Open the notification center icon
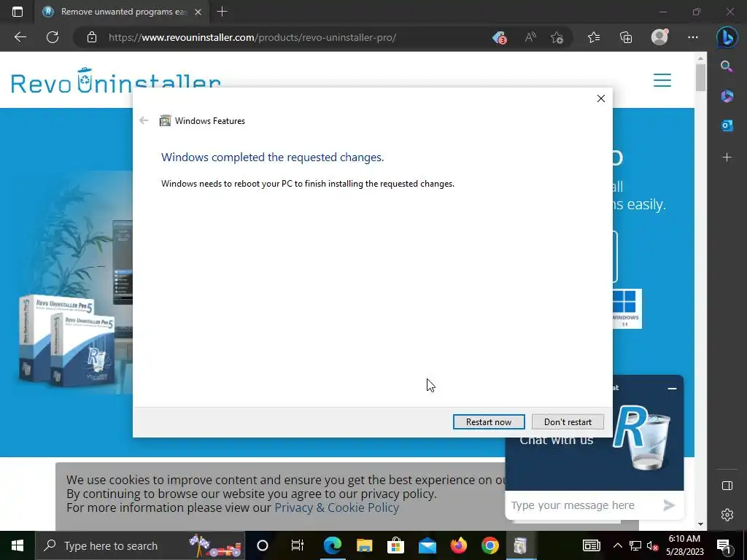The width and height of the screenshot is (747, 560). click(x=724, y=546)
